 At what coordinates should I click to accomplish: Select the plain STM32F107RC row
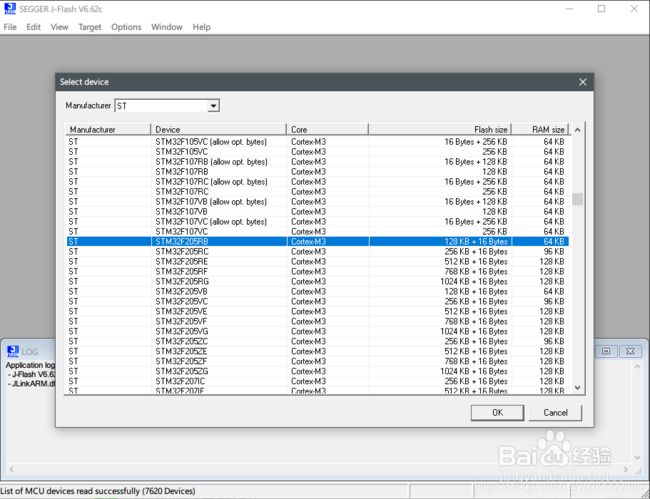tap(318, 191)
